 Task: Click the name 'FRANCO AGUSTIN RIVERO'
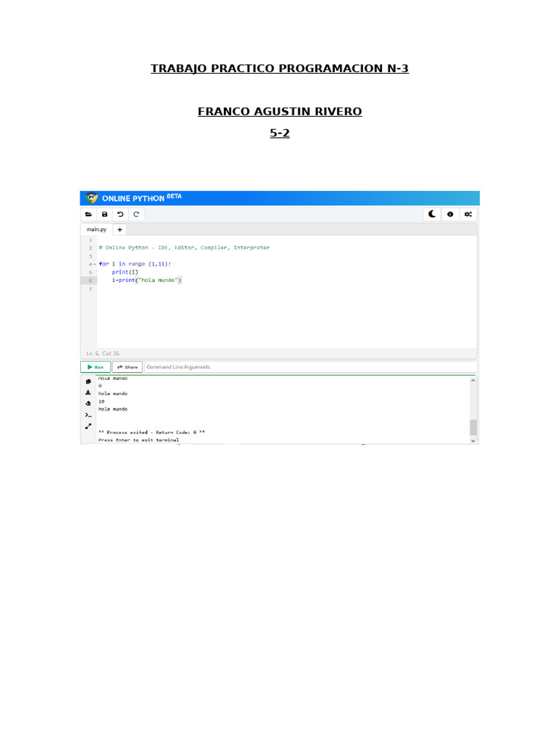pyautogui.click(x=280, y=112)
